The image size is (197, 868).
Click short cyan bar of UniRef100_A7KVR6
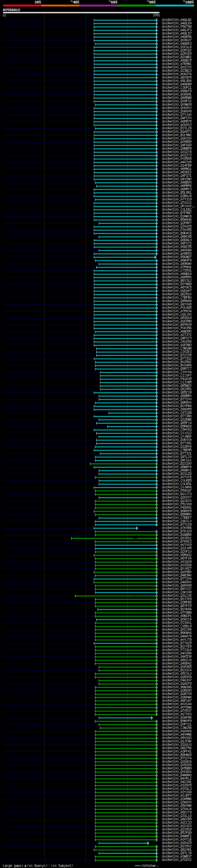pos(116,528)
